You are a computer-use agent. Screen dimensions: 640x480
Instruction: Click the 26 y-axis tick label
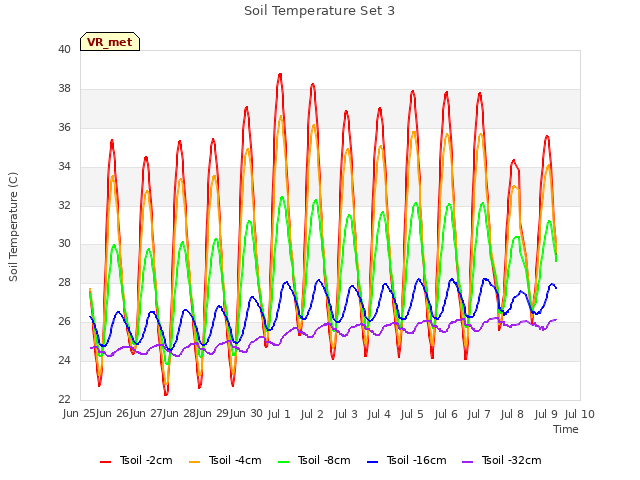click(x=64, y=322)
